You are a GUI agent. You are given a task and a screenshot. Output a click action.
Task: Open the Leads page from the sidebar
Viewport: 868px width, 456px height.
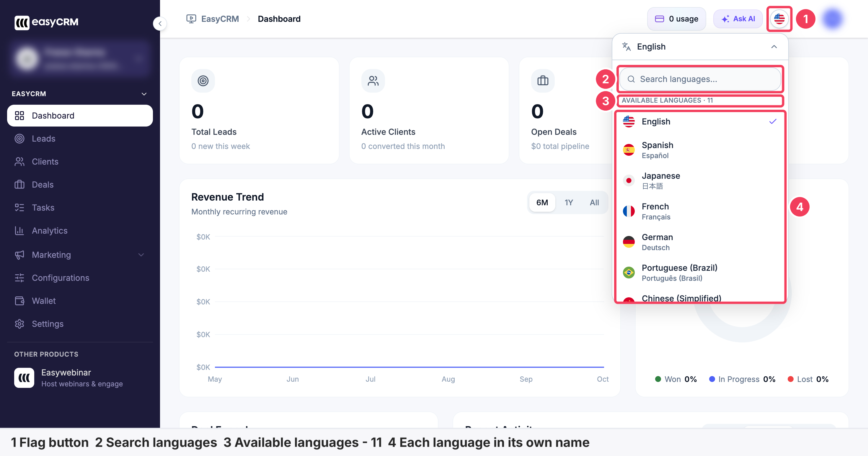(x=80, y=139)
